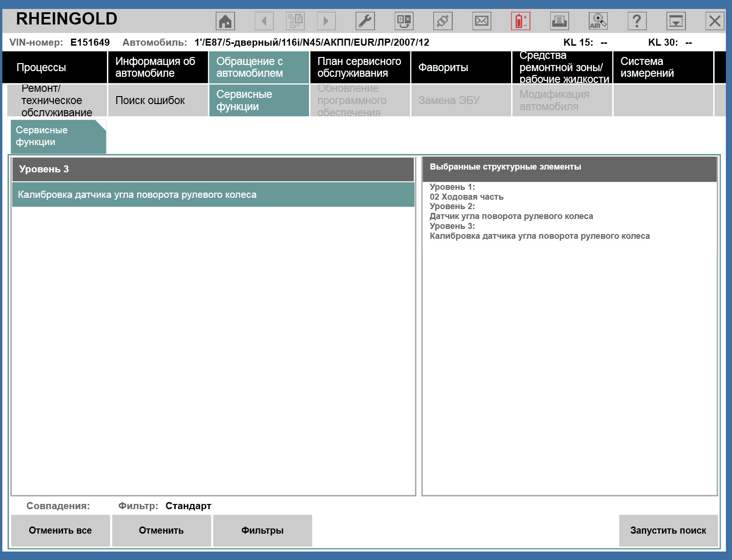Open the Фильтры button

point(262,530)
